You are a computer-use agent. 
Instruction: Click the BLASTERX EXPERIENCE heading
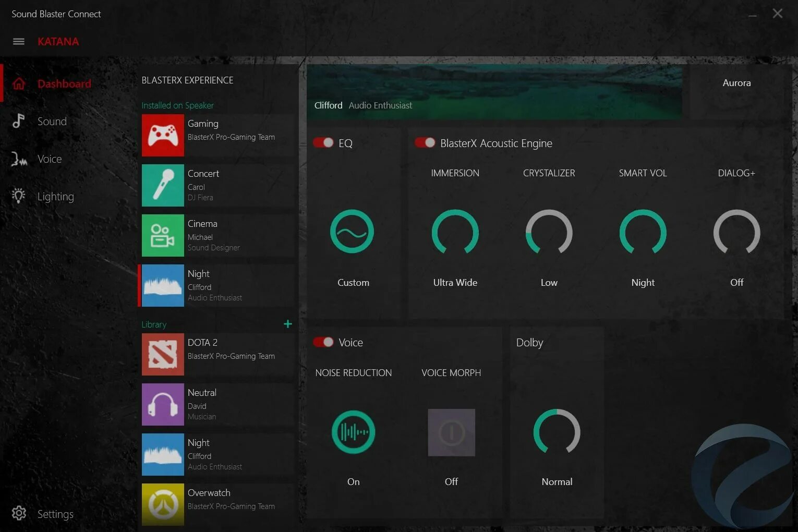click(187, 80)
